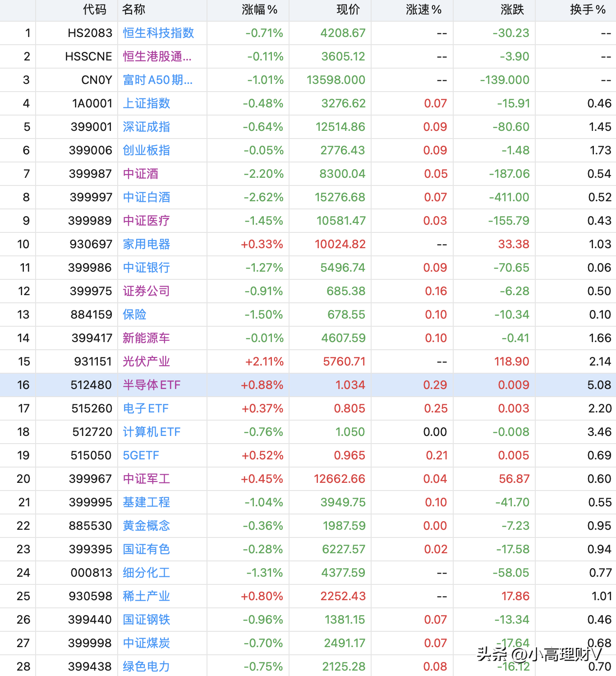Click change percent -2.62%
Image resolution: width=616 pixels, height=676 pixels.
point(263,197)
